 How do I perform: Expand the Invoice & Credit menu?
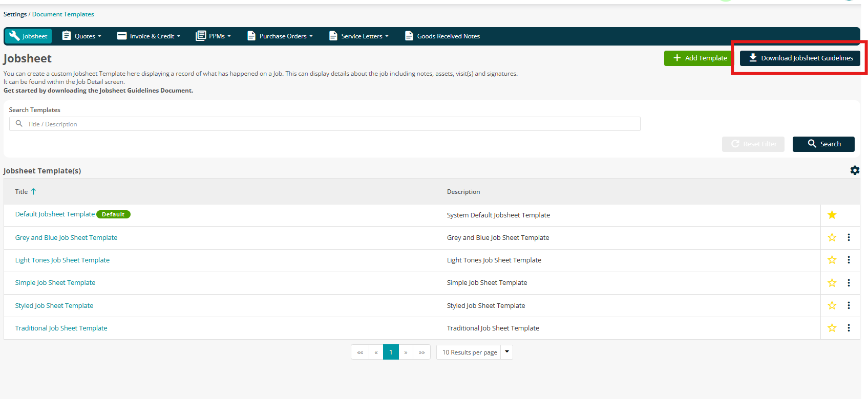click(149, 36)
